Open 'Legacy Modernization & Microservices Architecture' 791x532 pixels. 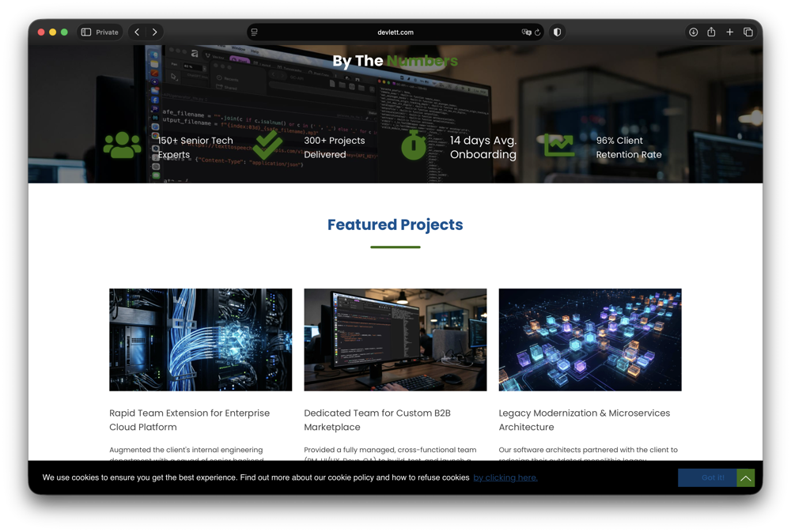585,420
